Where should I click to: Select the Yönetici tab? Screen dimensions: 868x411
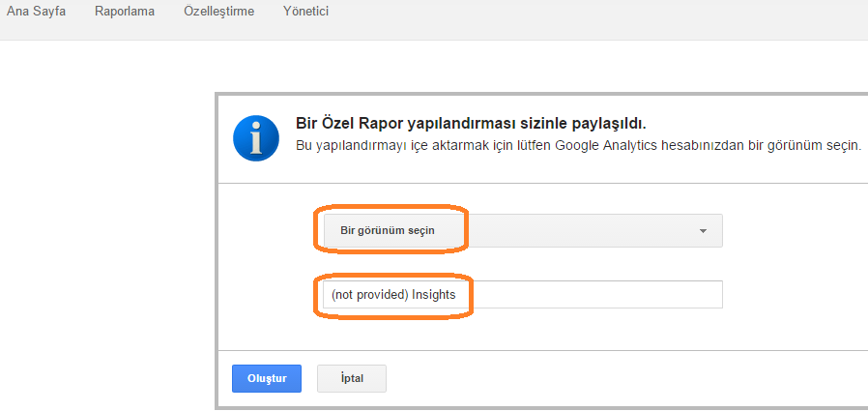[306, 13]
